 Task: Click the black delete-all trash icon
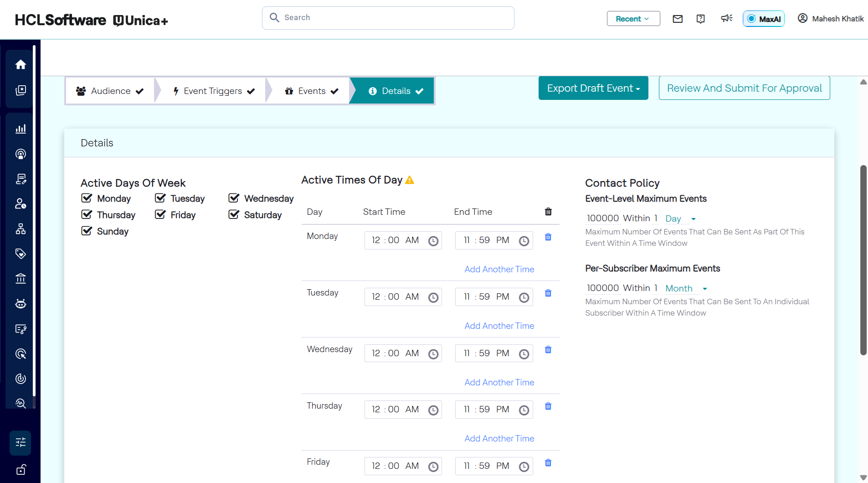pos(548,212)
